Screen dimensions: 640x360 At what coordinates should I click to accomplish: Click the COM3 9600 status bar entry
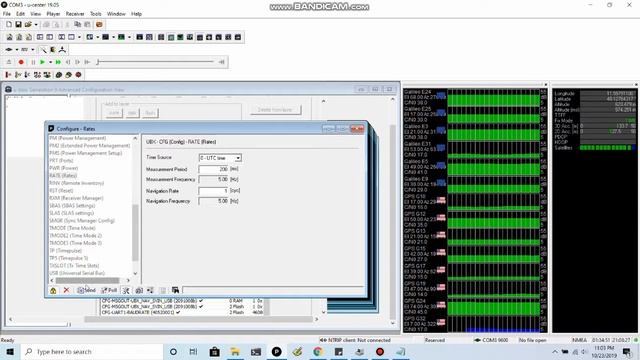pos(491,340)
